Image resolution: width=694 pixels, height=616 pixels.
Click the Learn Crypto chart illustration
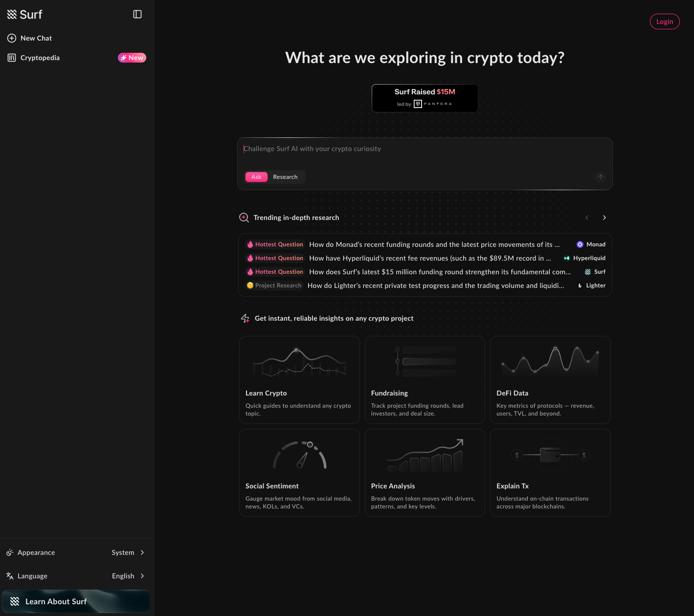pos(299,362)
